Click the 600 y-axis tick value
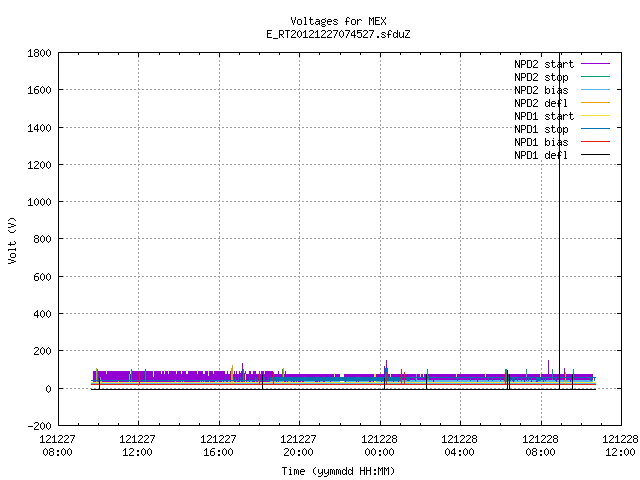Screen dimensions: 640x480 click(42, 277)
